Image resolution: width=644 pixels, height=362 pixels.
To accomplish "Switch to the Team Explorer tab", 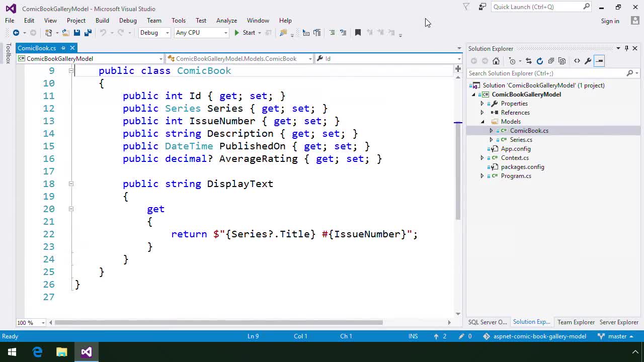I will (x=576, y=322).
